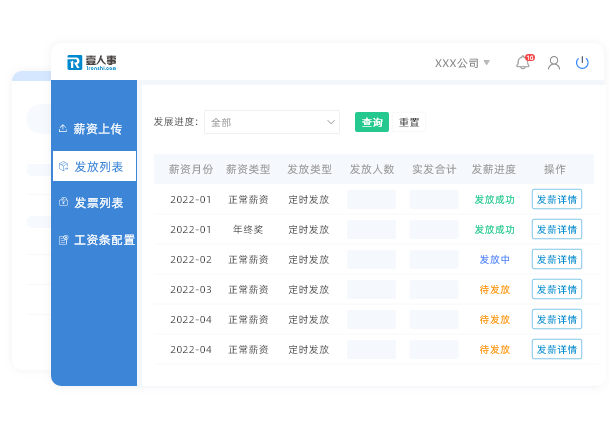Open 发票列表 in the sidebar
The width and height of the screenshot is (610, 430).
click(94, 202)
